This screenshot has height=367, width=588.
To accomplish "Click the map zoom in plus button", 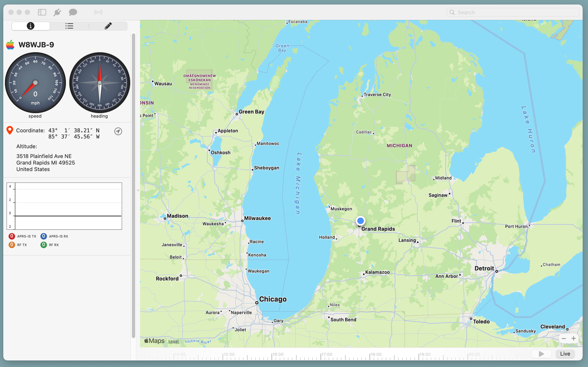I will (574, 339).
